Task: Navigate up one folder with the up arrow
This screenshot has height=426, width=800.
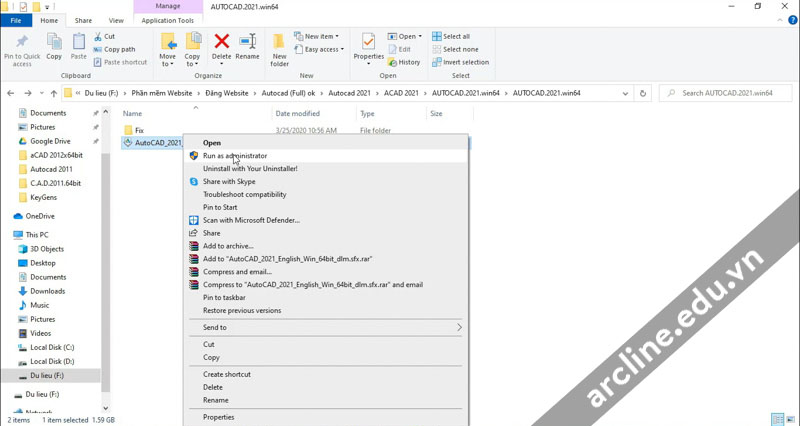Action: (51, 93)
